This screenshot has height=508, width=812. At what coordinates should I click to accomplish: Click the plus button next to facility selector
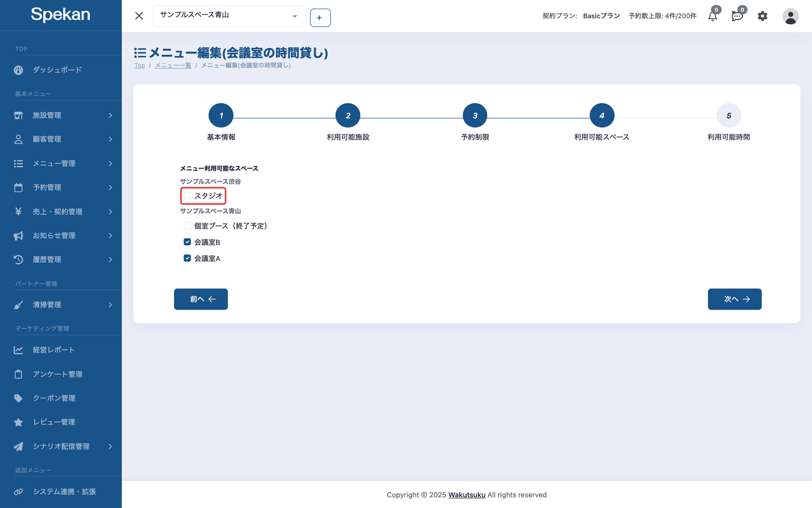coord(320,18)
